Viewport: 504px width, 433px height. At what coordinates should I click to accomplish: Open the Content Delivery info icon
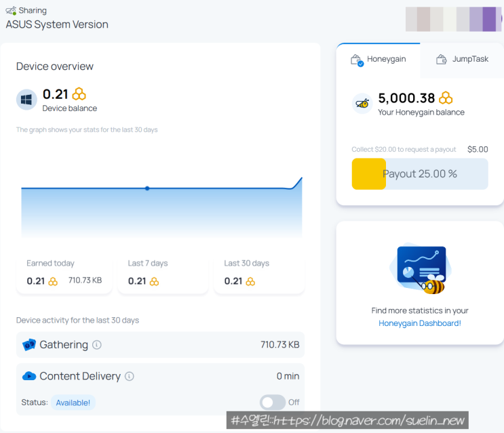tap(129, 376)
